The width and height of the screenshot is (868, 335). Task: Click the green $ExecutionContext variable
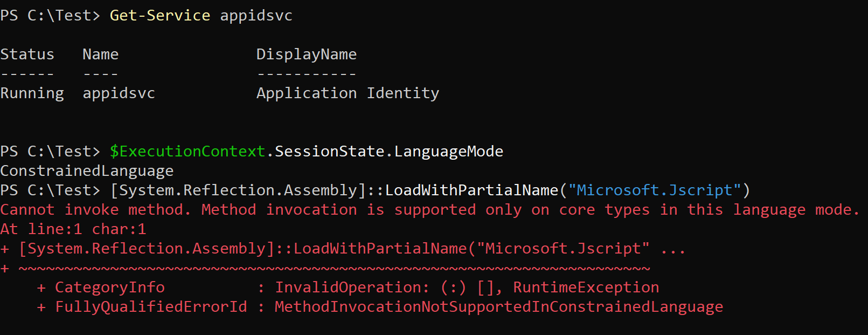click(x=188, y=152)
